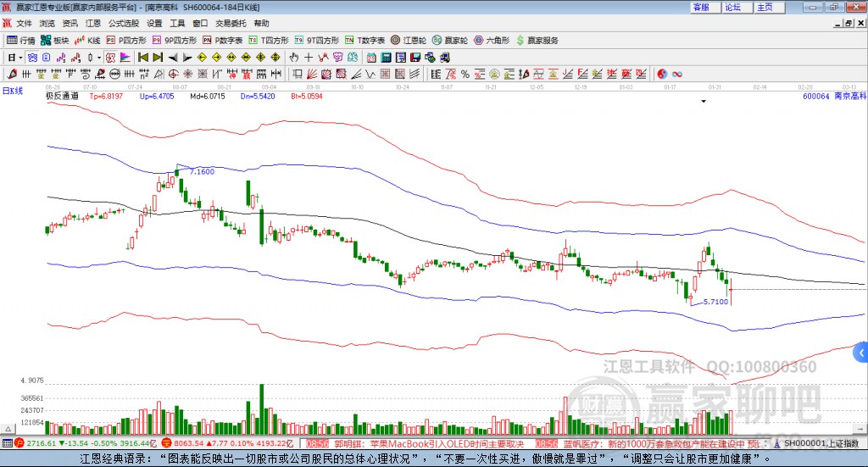Open the 江恩 menu
The height and width of the screenshot is (467, 868).
(x=92, y=23)
